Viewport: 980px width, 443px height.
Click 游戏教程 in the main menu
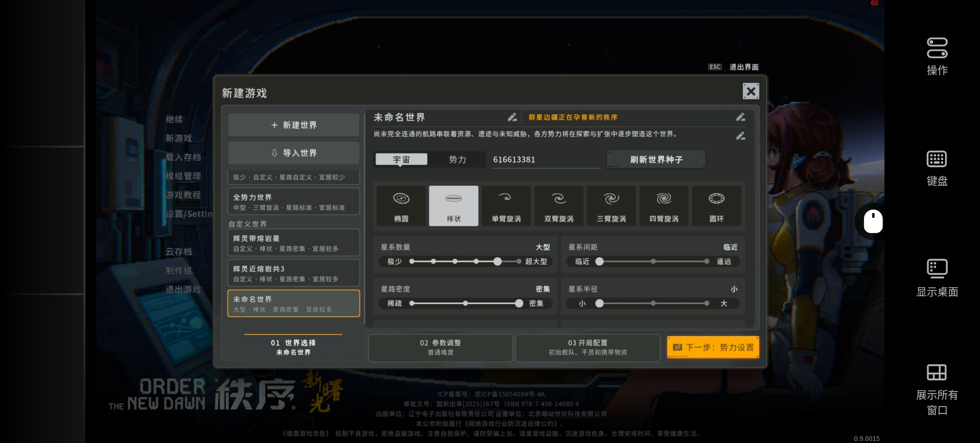pos(183,195)
